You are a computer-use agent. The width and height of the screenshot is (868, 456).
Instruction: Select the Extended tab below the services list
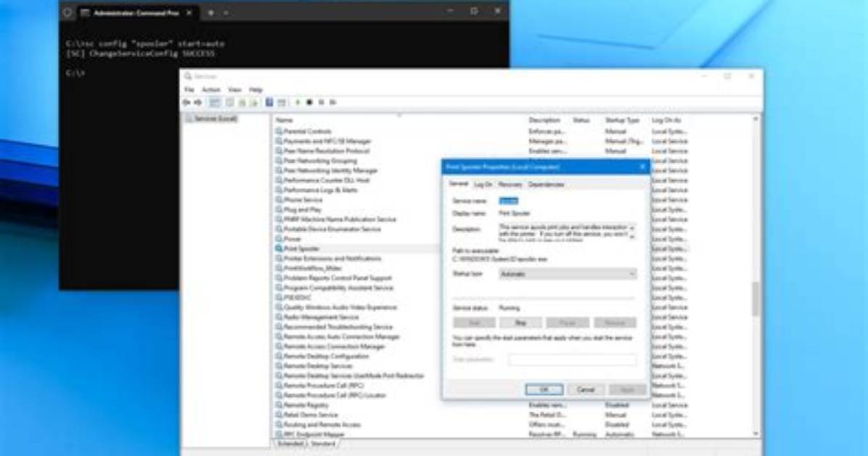290,444
